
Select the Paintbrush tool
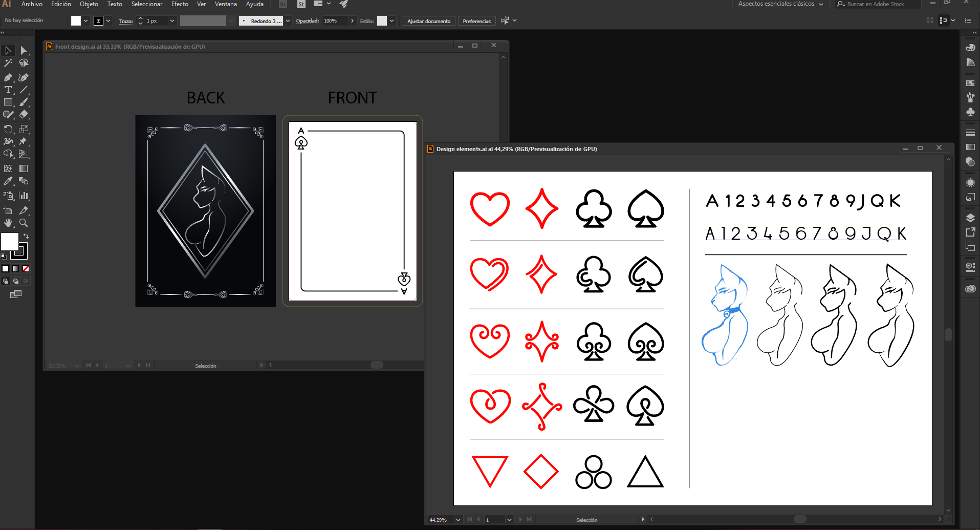coord(24,102)
